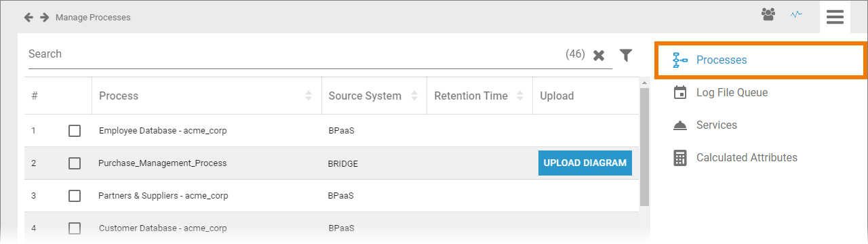Clear search with the X icon
Image resolution: width=868 pixels, height=244 pixels.
pyautogui.click(x=599, y=56)
